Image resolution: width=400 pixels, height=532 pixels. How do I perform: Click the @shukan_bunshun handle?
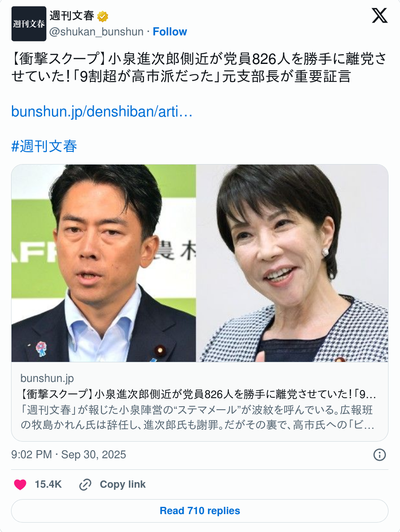point(96,32)
